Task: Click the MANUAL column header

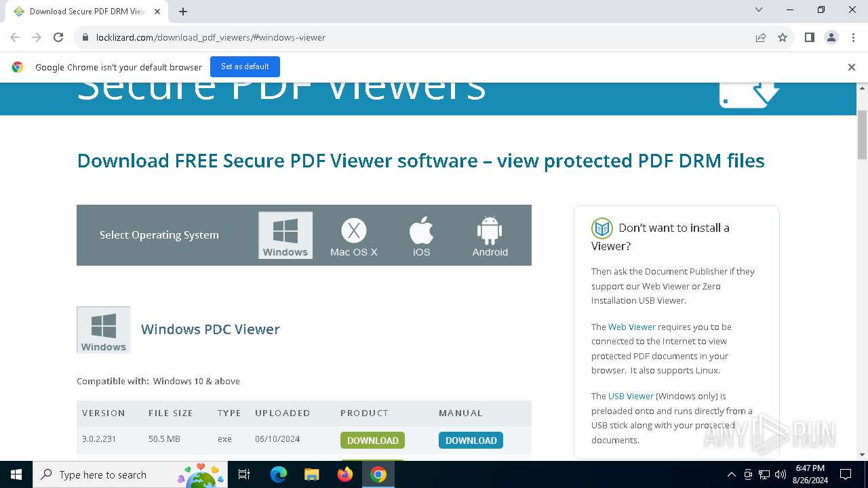Action: point(460,413)
